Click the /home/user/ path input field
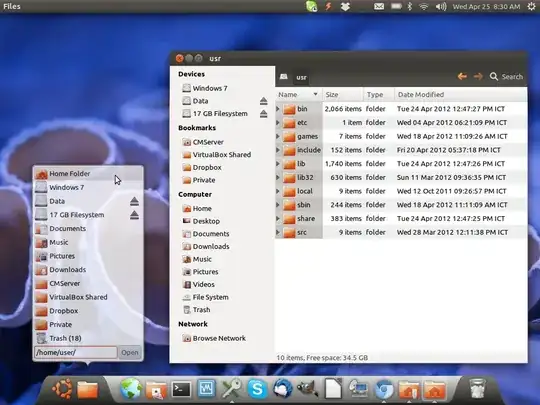This screenshot has width=540, height=405. pyautogui.click(x=76, y=353)
